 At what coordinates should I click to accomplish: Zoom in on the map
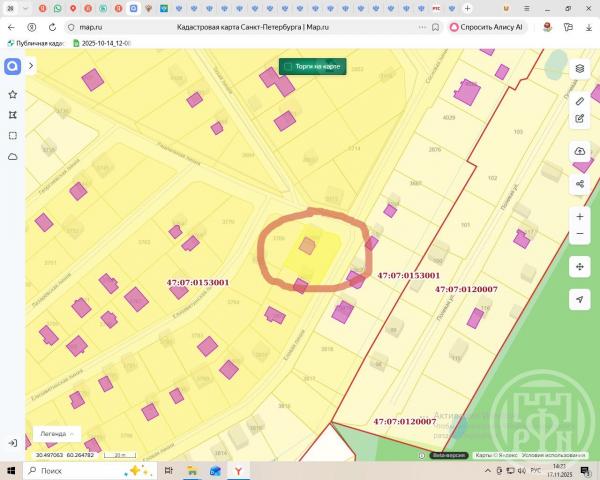point(580,216)
